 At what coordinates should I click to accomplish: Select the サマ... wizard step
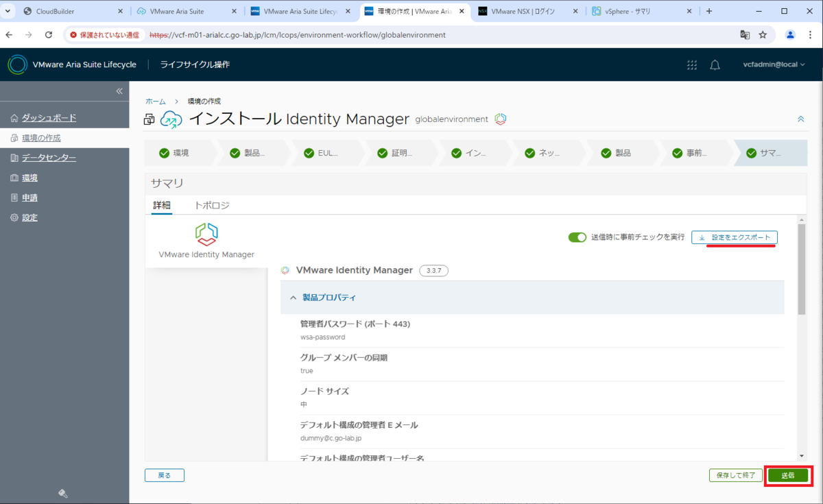(771, 153)
